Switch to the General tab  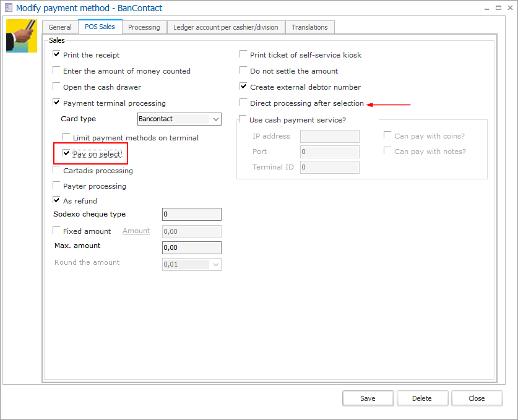tap(60, 27)
